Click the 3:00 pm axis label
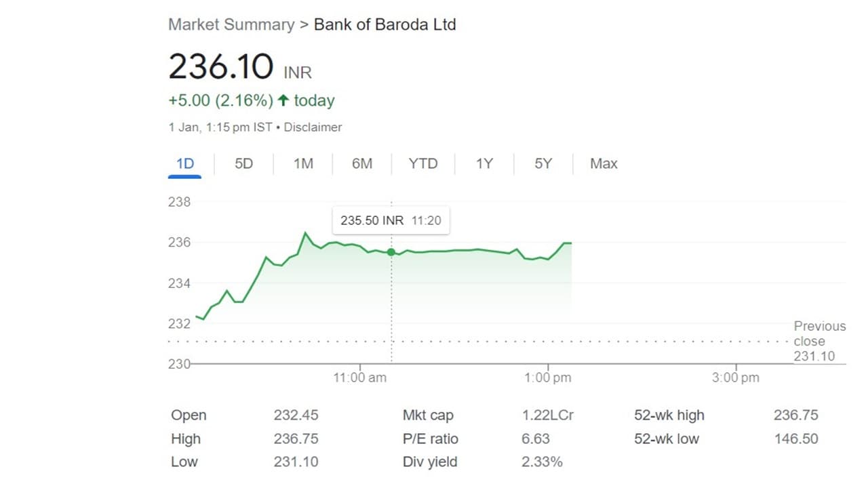Screen dimensions: 868x488 pos(736,378)
